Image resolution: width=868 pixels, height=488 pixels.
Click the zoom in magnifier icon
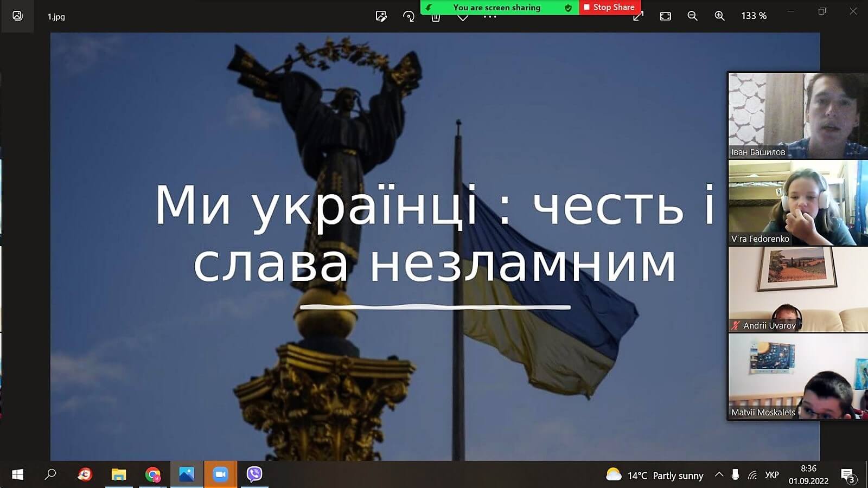719,16
